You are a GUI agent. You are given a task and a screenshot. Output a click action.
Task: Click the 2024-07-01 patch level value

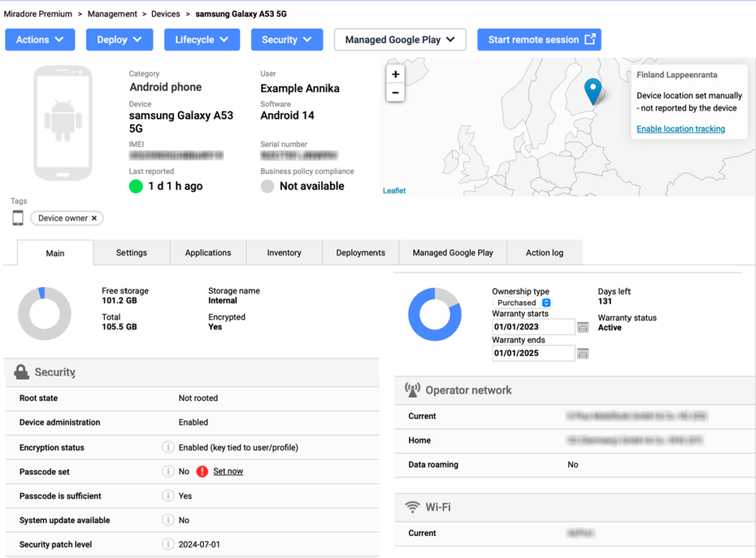coord(199,545)
